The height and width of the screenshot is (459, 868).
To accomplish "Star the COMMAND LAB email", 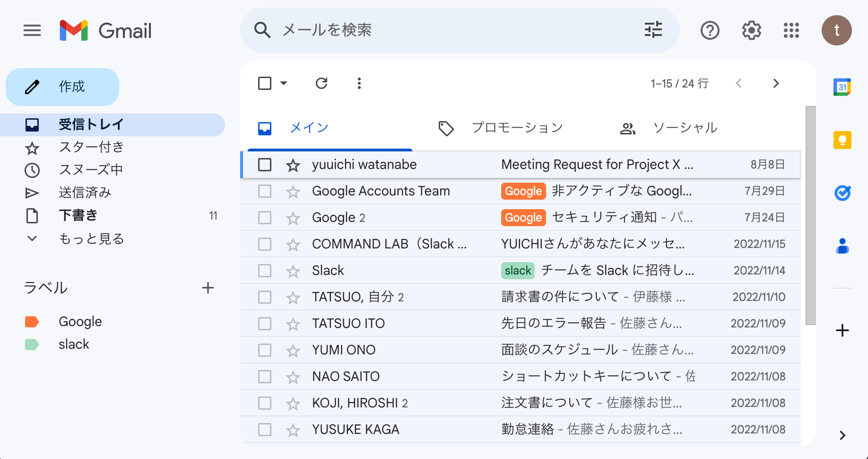I will 293,245.
